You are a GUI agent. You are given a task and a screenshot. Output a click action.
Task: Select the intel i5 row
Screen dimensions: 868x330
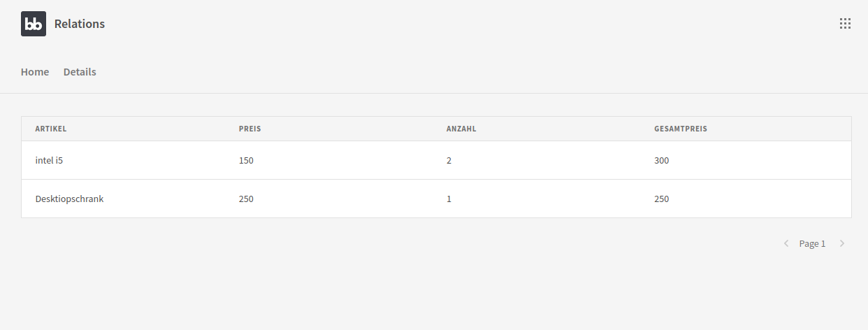click(49, 161)
